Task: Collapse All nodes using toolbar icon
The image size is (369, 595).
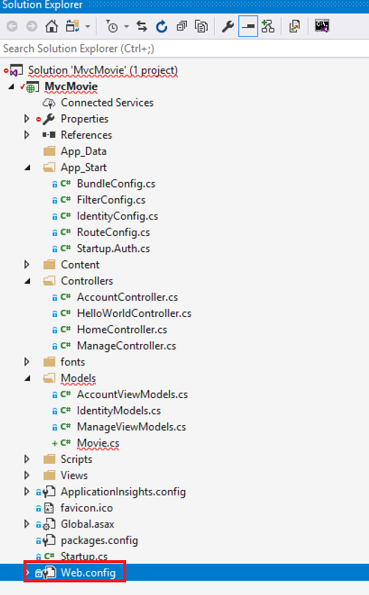Action: coord(182,26)
